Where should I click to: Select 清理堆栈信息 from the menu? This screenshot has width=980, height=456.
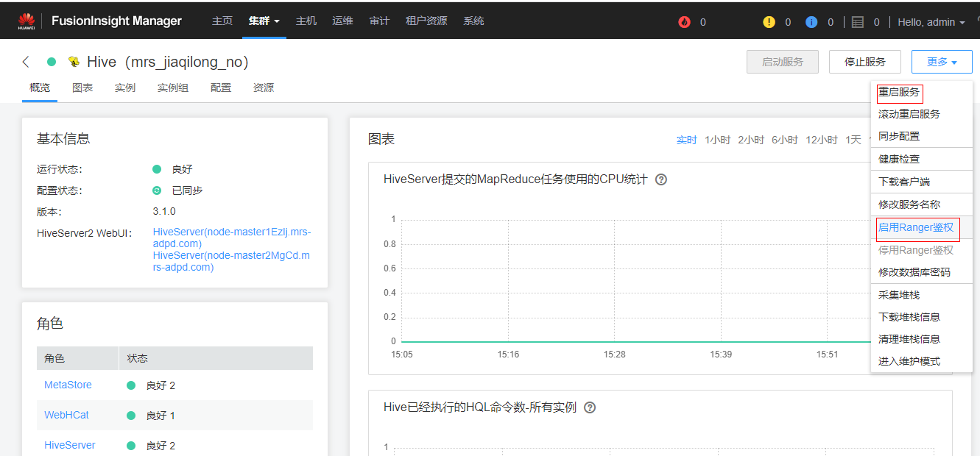[x=909, y=339]
